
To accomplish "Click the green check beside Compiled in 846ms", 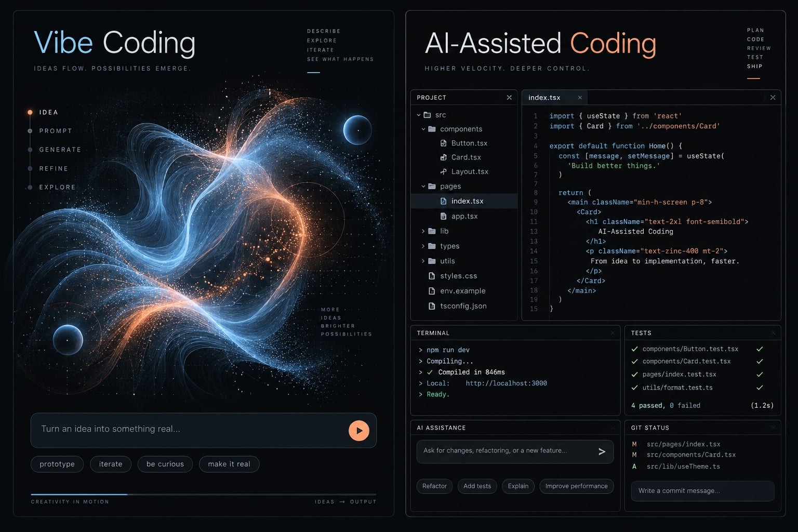I will pos(430,372).
